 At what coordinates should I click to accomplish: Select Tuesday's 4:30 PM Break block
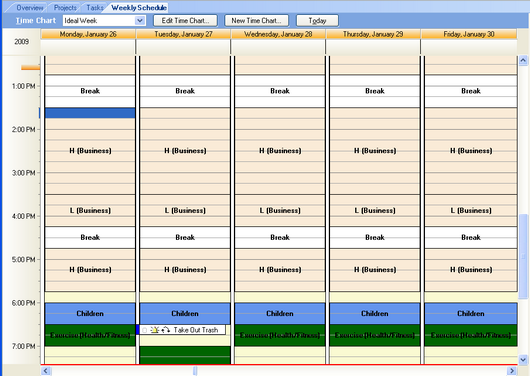tap(185, 237)
